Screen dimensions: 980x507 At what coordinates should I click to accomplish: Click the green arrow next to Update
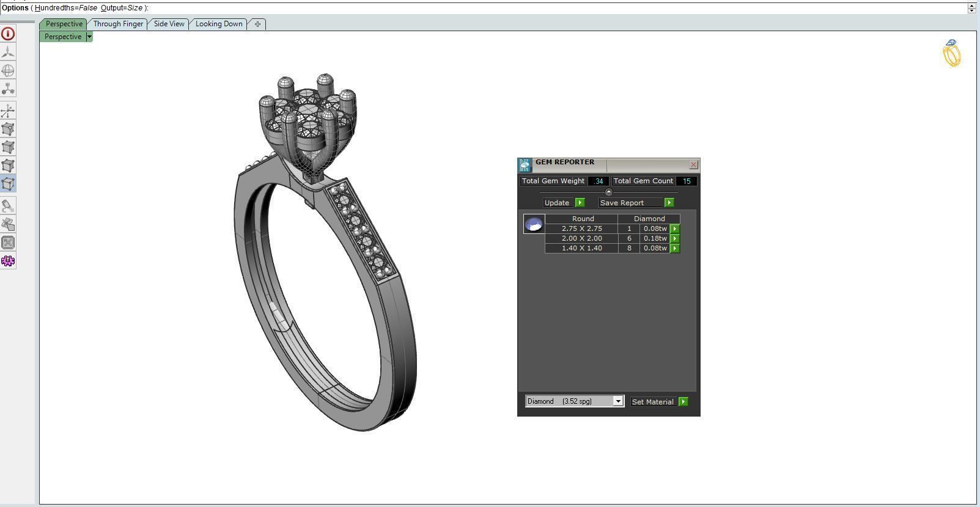pyautogui.click(x=580, y=203)
